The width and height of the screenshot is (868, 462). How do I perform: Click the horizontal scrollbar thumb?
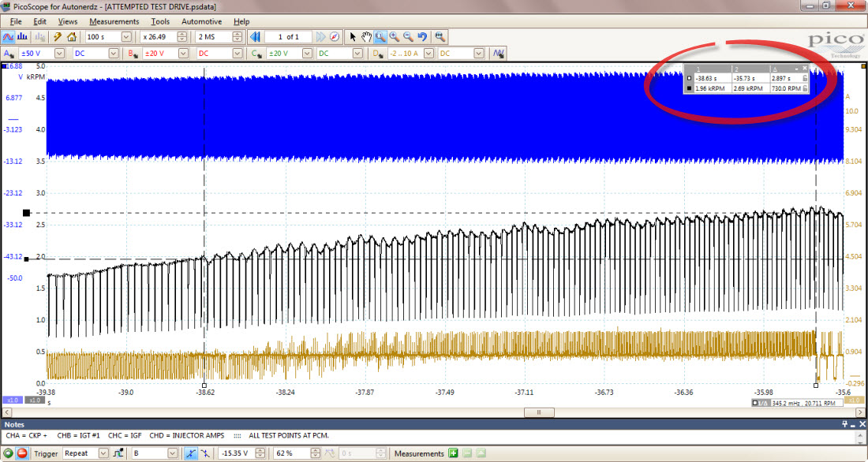pos(539,412)
